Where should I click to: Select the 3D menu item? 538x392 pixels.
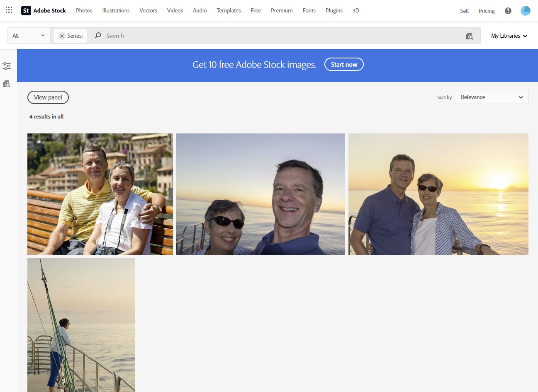(x=355, y=10)
